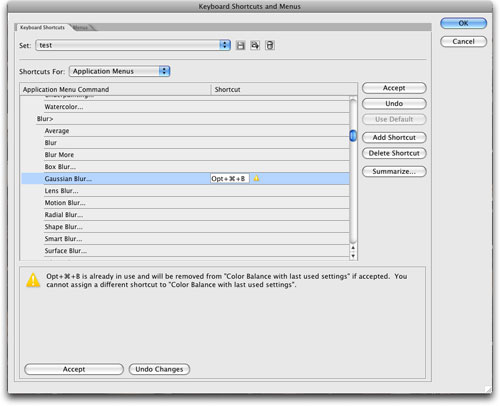
Task: Select the Keyboard Shortcuts tab
Action: [42, 27]
